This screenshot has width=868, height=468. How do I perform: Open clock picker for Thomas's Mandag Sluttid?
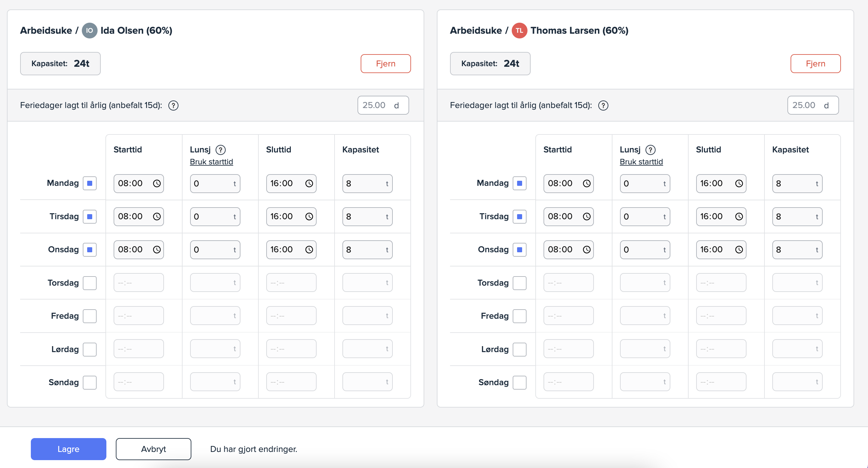[x=739, y=183]
